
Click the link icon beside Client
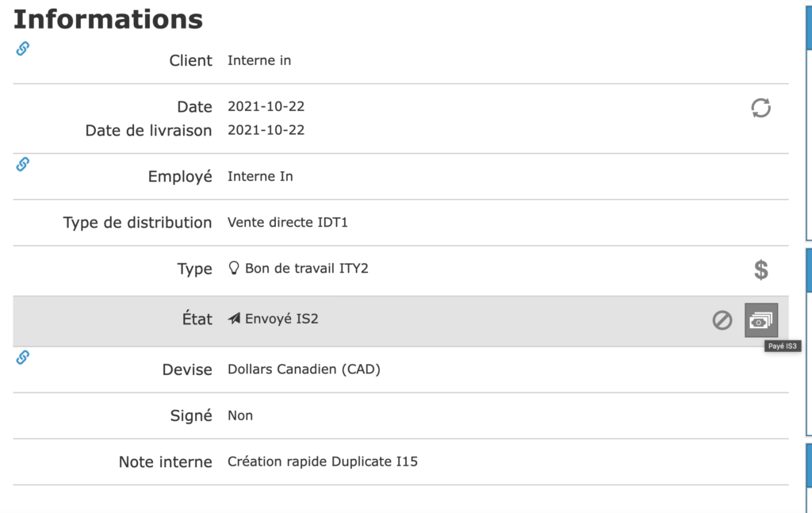[x=23, y=49]
